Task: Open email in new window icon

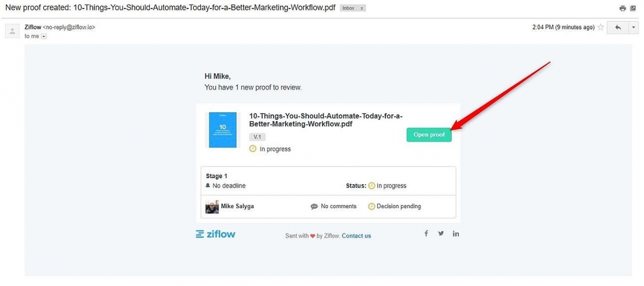Action: [634, 8]
